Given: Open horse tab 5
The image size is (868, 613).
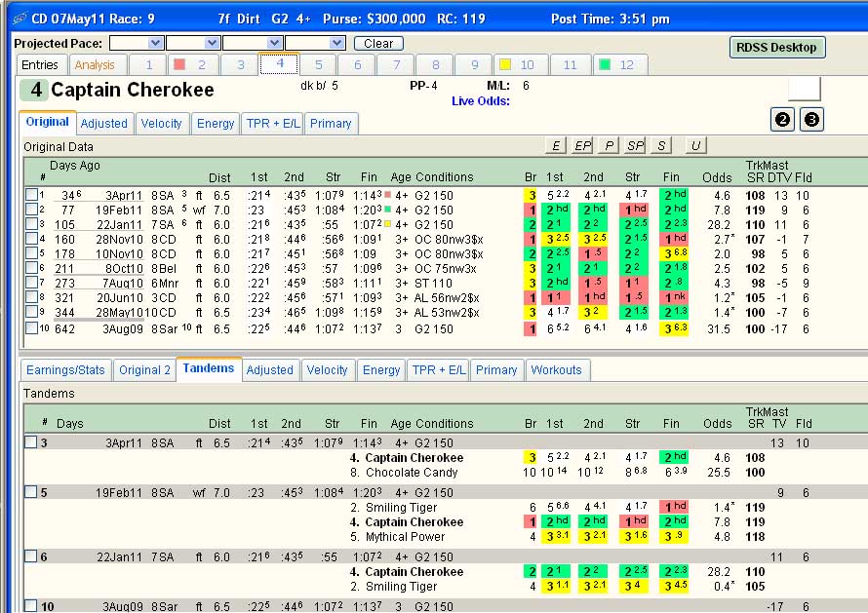Looking at the screenshot, I should [318, 64].
